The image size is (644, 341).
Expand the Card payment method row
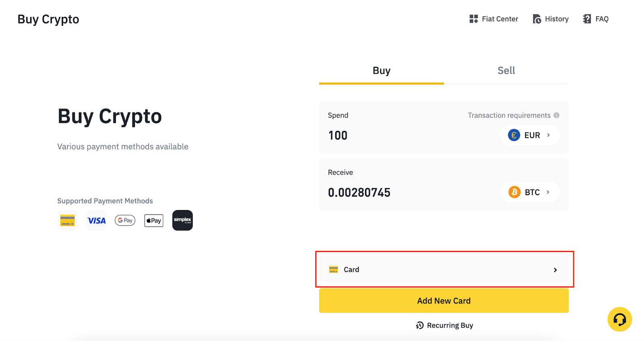(444, 270)
